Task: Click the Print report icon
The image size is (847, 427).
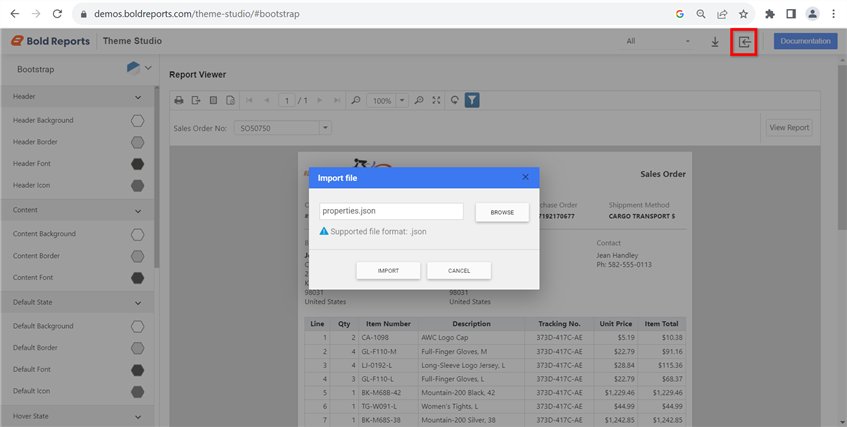Action: (179, 100)
